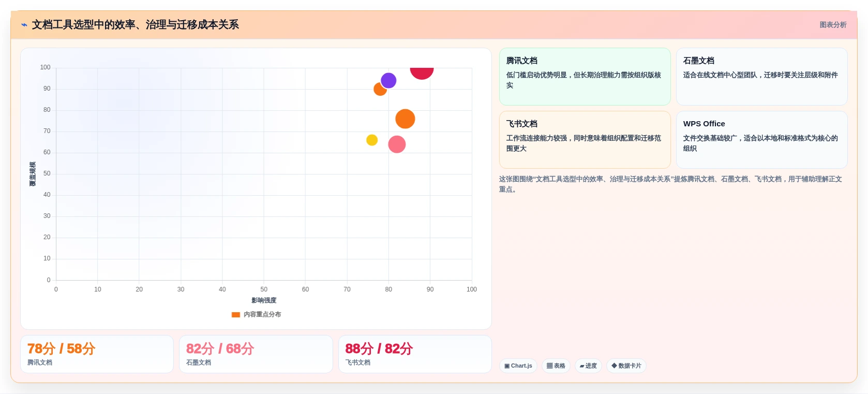Click the x-axis tick label 50

coord(264,289)
